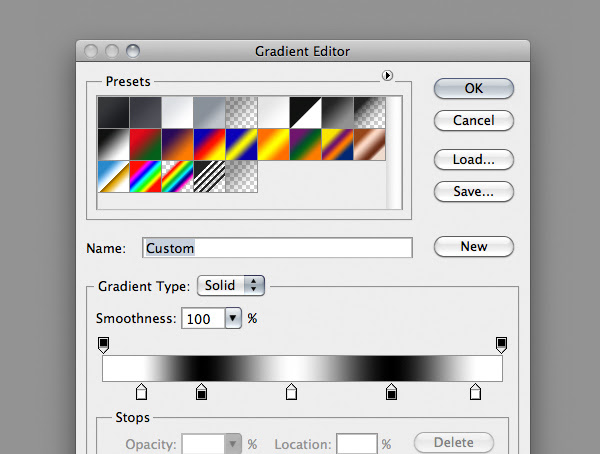The height and width of the screenshot is (454, 600).
Task: Click the Save... button
Action: (474, 191)
